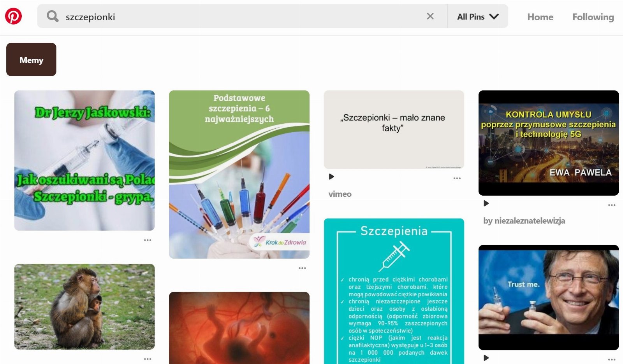
Task: Open the Kontrola Umysłu 5G video pin
Action: (x=549, y=143)
